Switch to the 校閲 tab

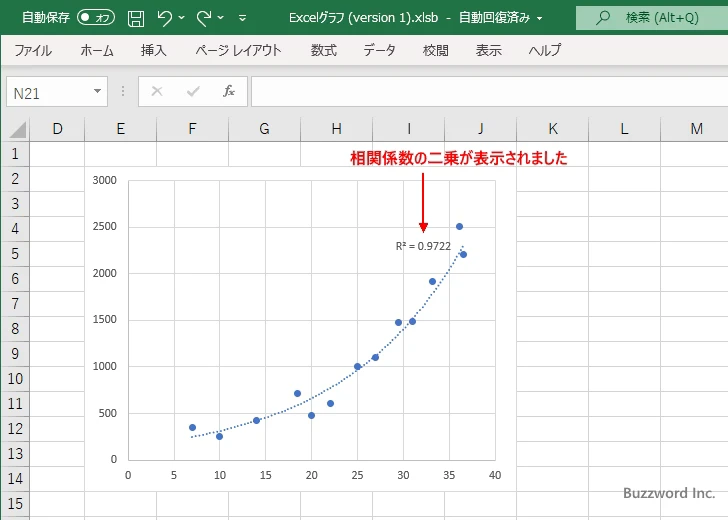(436, 50)
